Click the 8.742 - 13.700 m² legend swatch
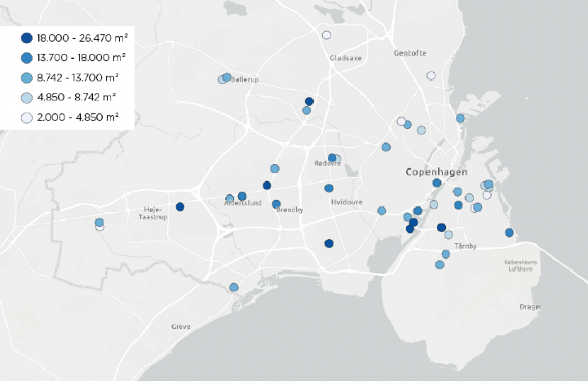This screenshot has width=588, height=381. (x=27, y=78)
